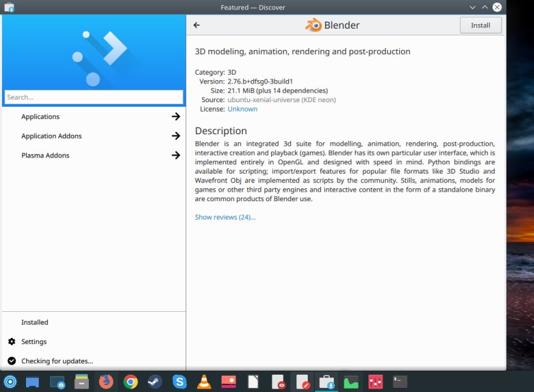534x392 pixels.
Task: Open Discover Settings
Action: pyautogui.click(x=94, y=342)
